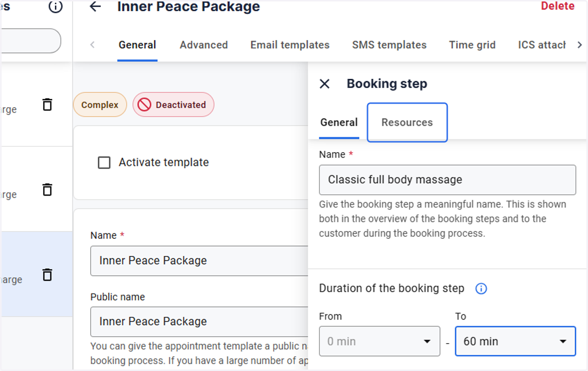Open the To duration dropdown showing 60 min
Image resolution: width=588 pixels, height=371 pixels.
[515, 341]
